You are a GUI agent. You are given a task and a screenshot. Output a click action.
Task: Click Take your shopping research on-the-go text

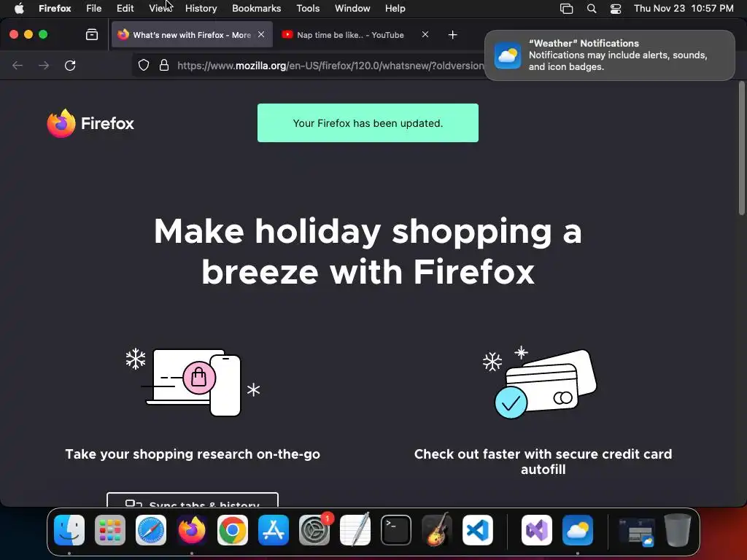(193, 454)
